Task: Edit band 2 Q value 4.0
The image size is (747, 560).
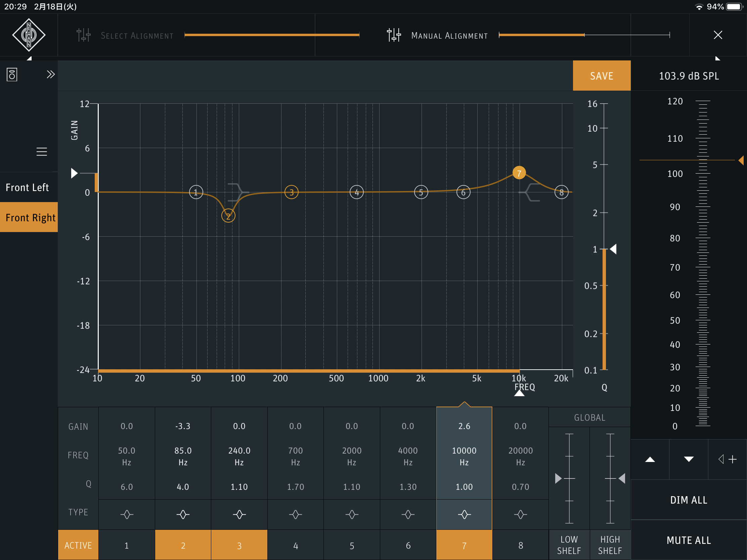Action: click(x=183, y=487)
